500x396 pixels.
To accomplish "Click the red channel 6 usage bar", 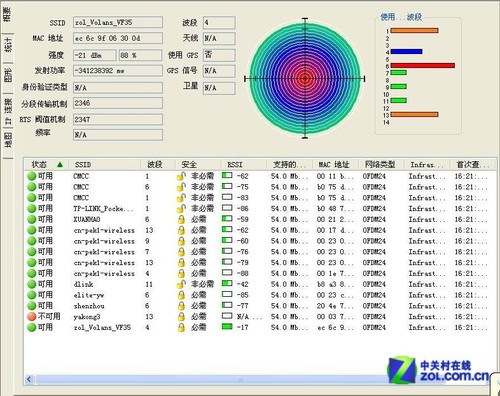I will [x=423, y=66].
